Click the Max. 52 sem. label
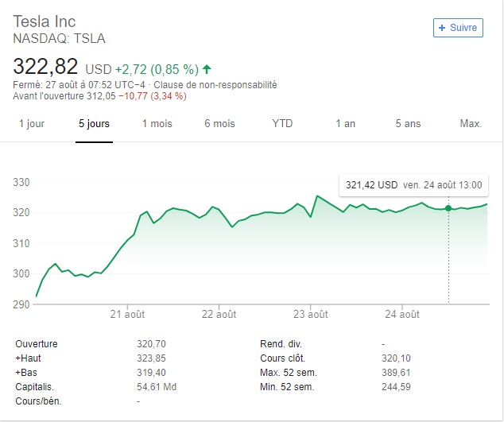The image size is (504, 422). [289, 373]
